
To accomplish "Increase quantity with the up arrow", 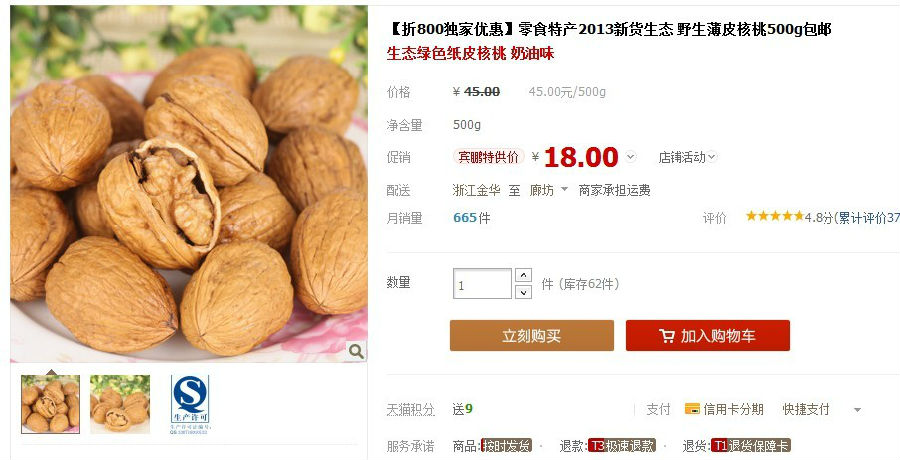I will point(523,275).
